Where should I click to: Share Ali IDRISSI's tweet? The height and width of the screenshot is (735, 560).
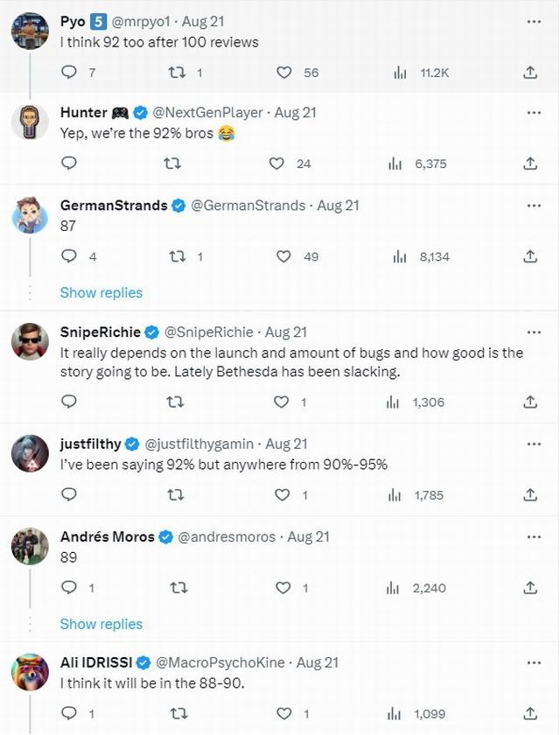tap(530, 713)
